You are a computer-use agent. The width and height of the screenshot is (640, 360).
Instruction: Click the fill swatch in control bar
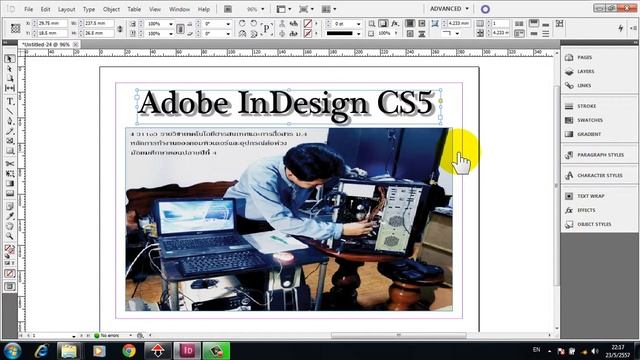click(308, 24)
